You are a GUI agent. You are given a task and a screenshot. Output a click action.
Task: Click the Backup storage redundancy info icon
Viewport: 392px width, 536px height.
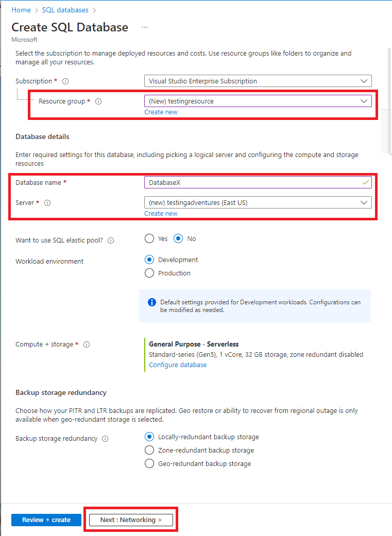click(x=105, y=438)
